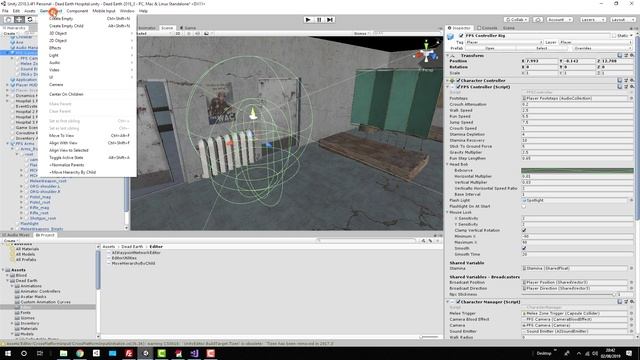Open the cloud services icon
This screenshot has width=640, height=360.
tap(538, 20)
